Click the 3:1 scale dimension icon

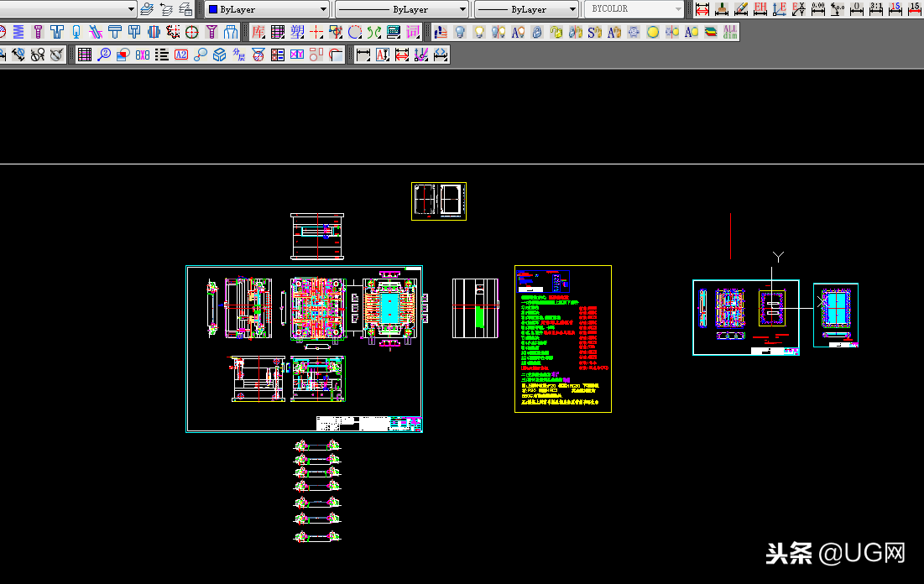(x=876, y=9)
